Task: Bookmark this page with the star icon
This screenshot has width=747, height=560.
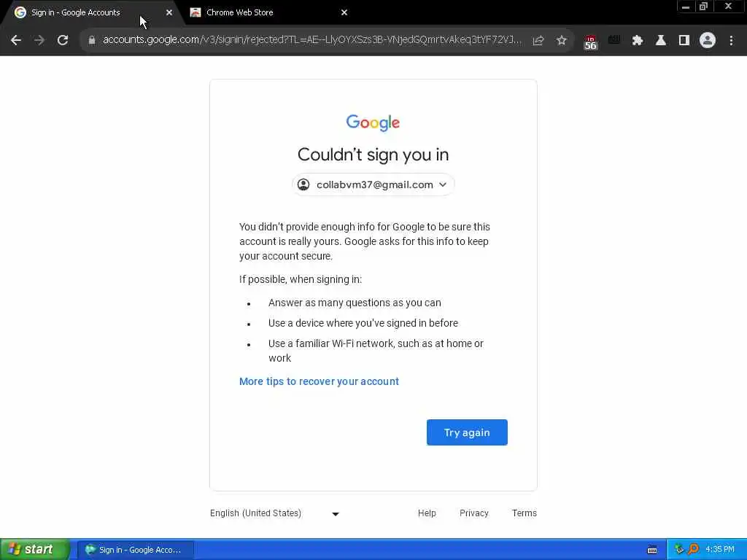Action: pos(562,41)
